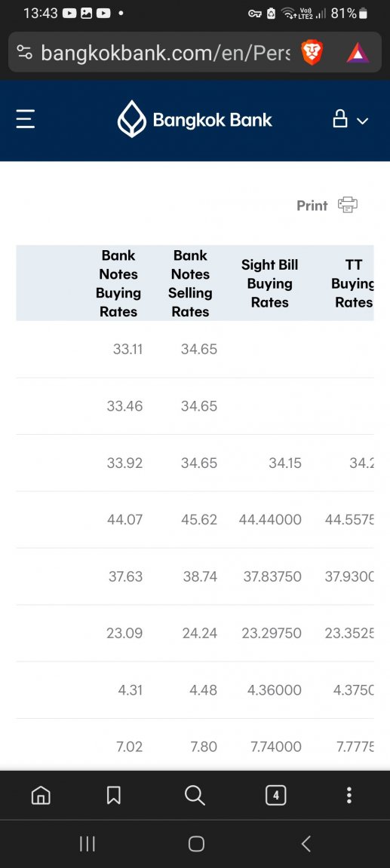Open browser bookmarks icon
Screen dimensions: 390x868
[x=114, y=796]
